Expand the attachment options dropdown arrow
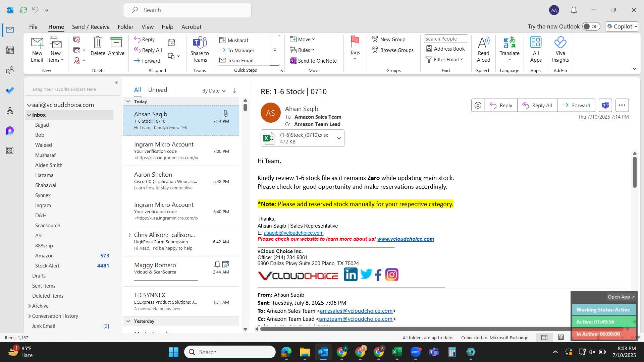The image size is (644, 362). (339, 138)
